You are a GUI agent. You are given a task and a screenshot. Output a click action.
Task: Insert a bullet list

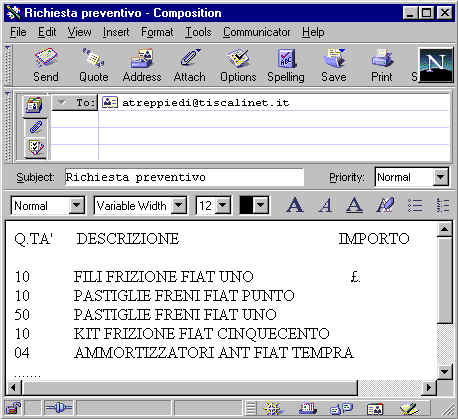(x=415, y=205)
